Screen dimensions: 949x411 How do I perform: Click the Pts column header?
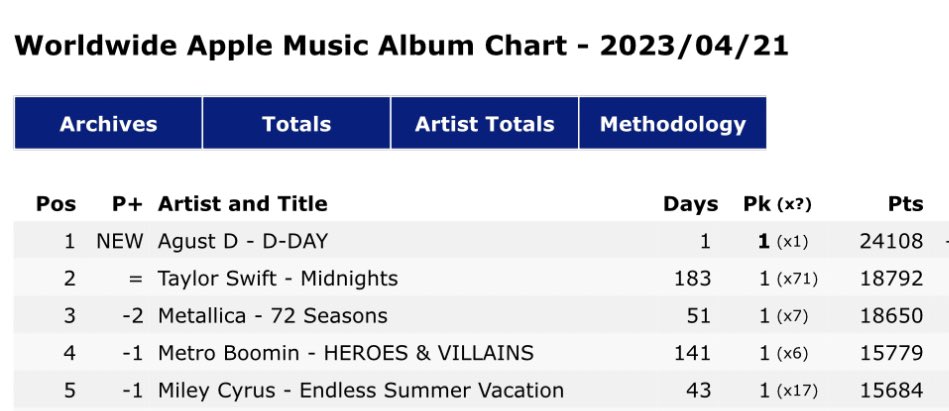[905, 204]
